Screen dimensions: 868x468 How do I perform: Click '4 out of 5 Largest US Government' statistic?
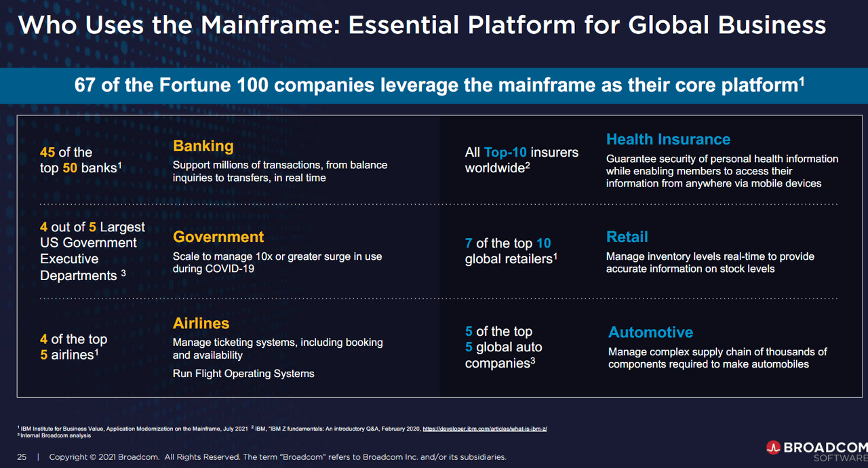pos(92,251)
